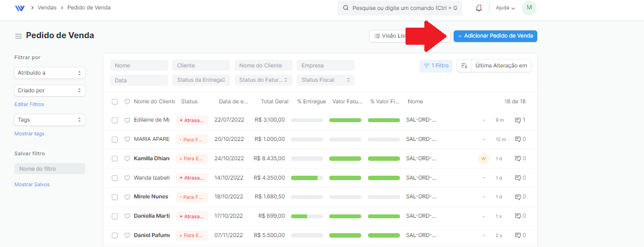Open the Atribuído a dropdown

click(x=50, y=72)
